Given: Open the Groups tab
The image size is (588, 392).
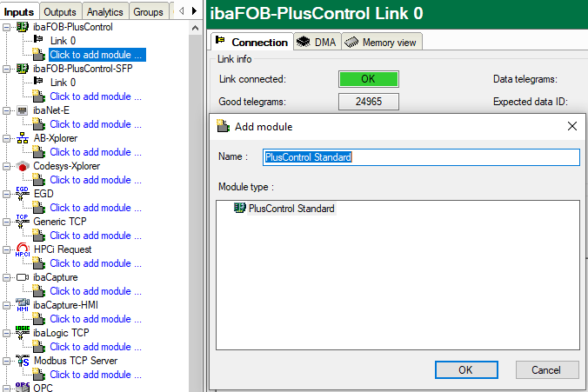Looking at the screenshot, I should pyautogui.click(x=149, y=12).
